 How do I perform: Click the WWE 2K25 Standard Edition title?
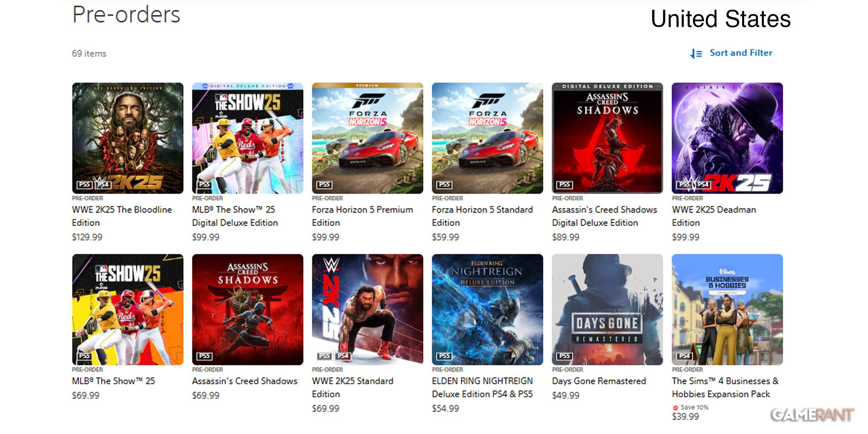[353, 387]
